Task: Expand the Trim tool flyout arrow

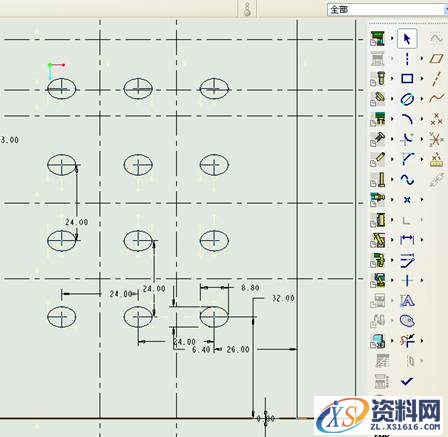Action: tap(422, 341)
